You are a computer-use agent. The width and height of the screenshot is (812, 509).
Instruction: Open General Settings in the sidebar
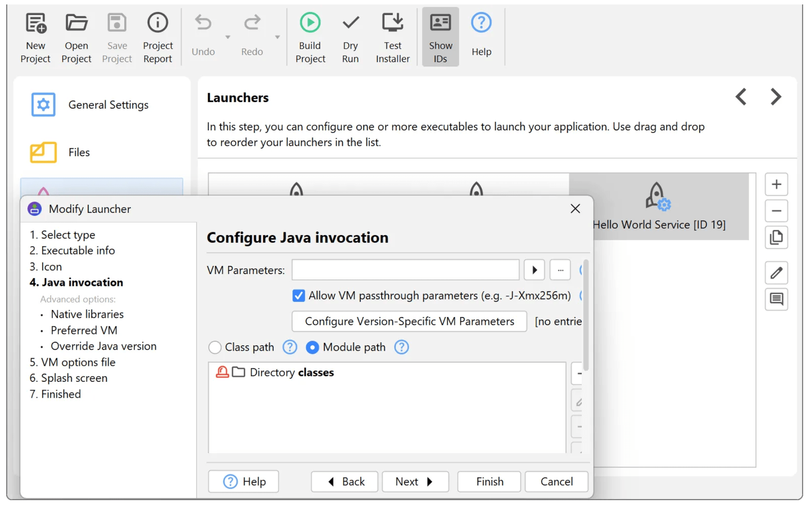(102, 105)
